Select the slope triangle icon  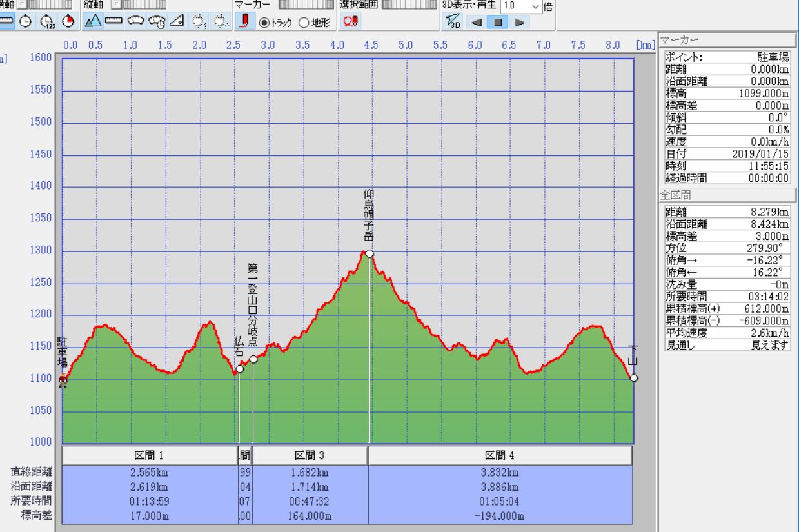[x=177, y=21]
